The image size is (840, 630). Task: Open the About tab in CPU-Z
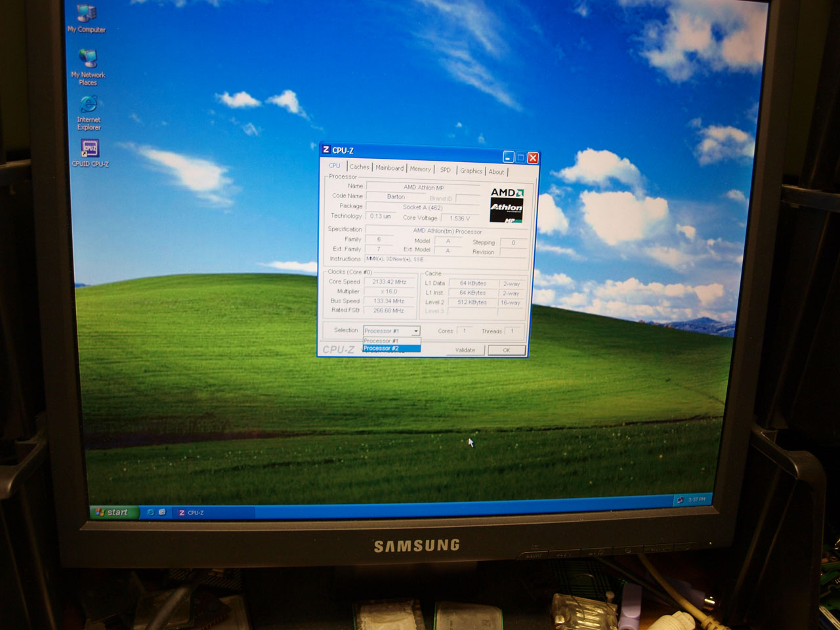coord(496,172)
